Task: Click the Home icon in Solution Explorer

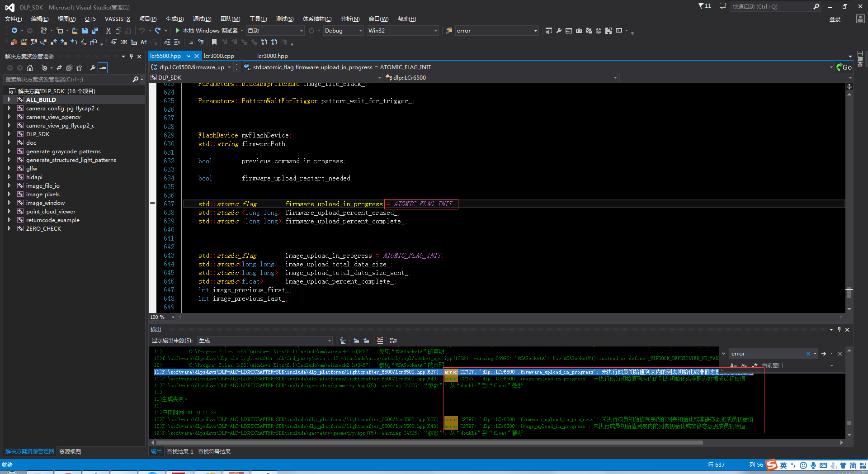Action: (x=30, y=68)
